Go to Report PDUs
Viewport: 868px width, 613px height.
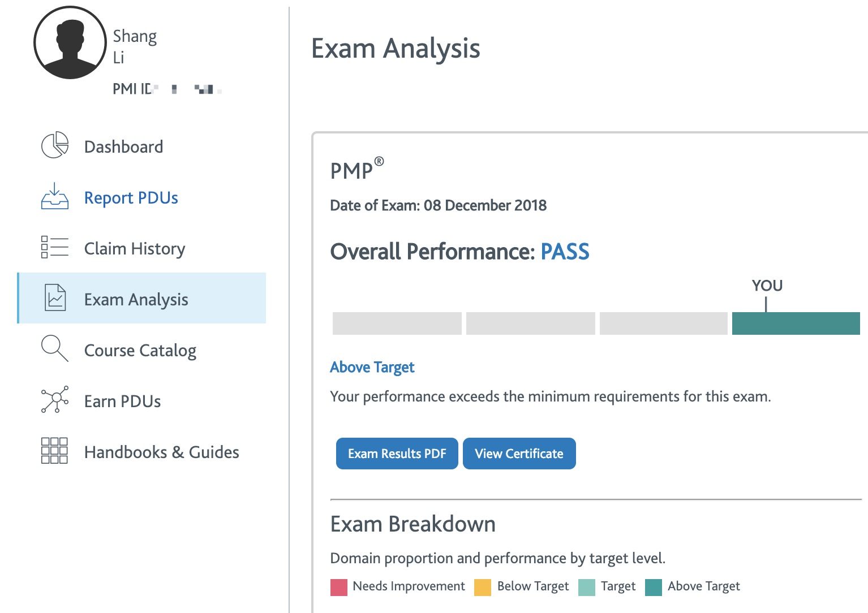pos(131,198)
